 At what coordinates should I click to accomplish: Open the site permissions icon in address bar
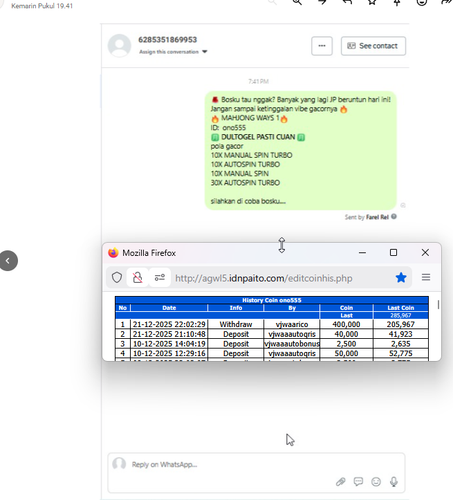(160, 277)
